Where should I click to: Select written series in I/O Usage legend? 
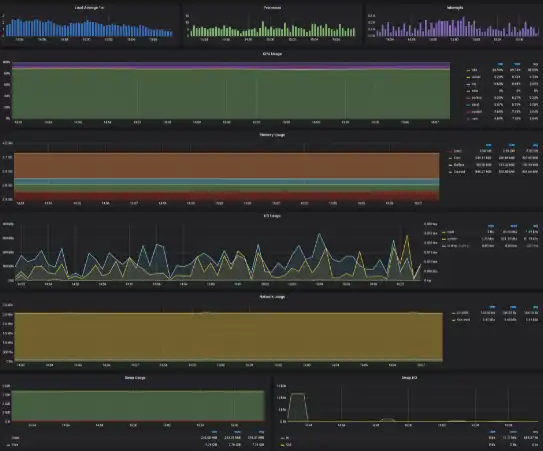click(452, 239)
